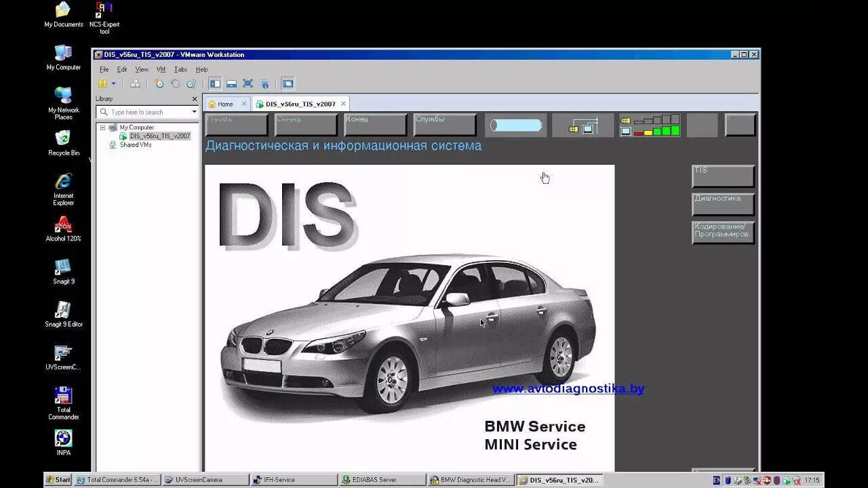Open My Documents desktop icon
868x488 pixels.
point(63,16)
